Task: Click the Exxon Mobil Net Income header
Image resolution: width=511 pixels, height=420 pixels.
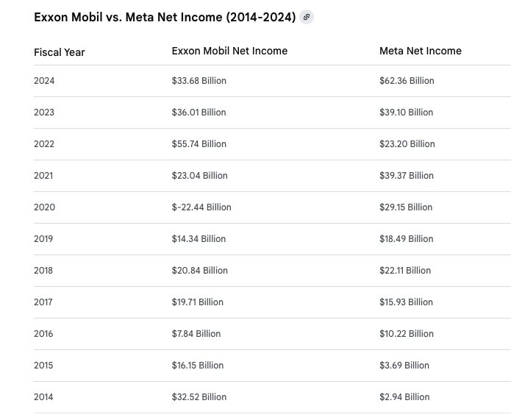Action: 229,51
